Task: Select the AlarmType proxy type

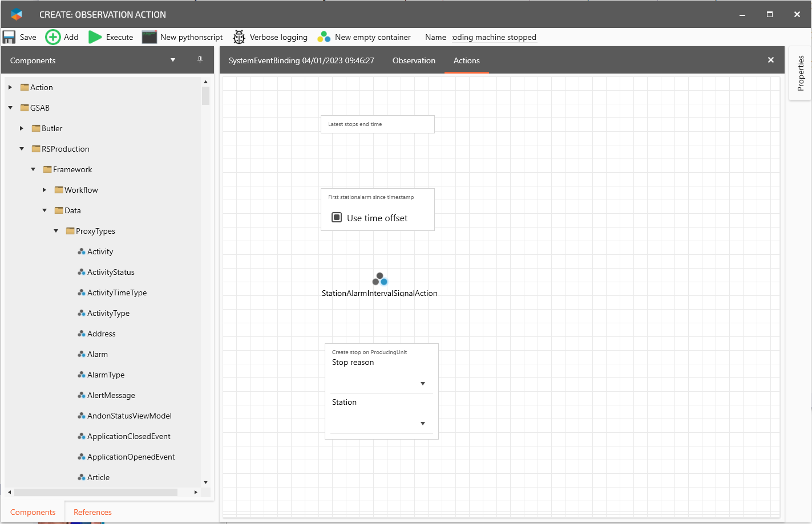Action: pyautogui.click(x=106, y=375)
